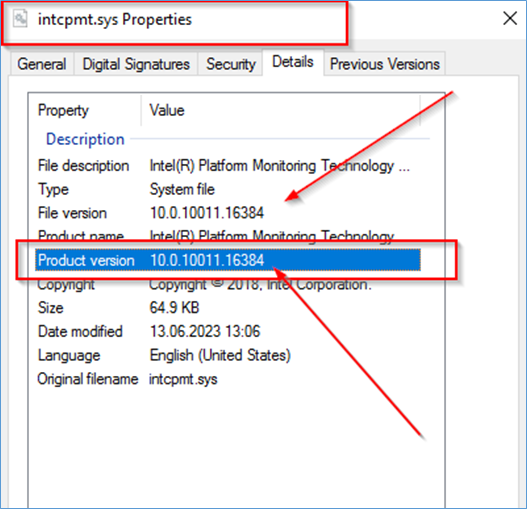Click the intcpmt.sys file icon in title bar
This screenshot has width=527, height=509.
[20, 19]
